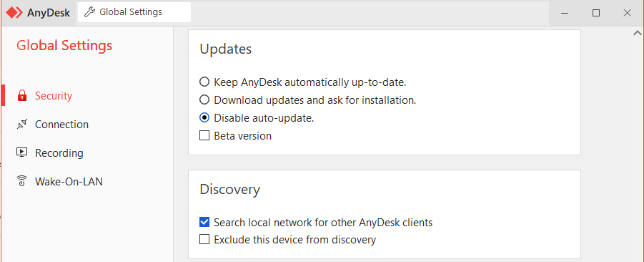The image size is (644, 262).
Task: Click the red Security lock icon
Action: 21,96
